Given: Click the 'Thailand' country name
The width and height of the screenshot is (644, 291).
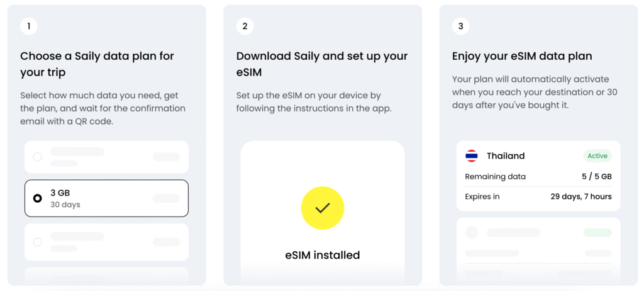Looking at the screenshot, I should [x=506, y=156].
